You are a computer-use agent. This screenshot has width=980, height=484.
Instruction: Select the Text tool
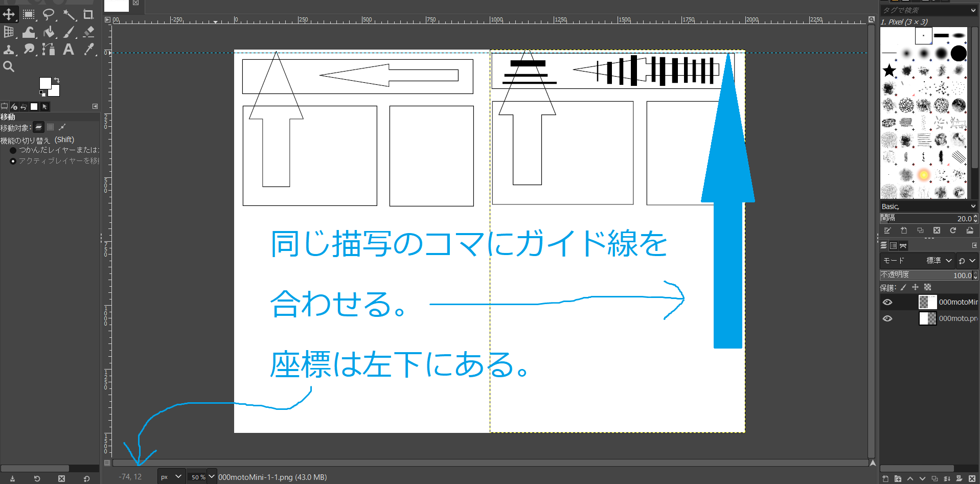tap(69, 49)
